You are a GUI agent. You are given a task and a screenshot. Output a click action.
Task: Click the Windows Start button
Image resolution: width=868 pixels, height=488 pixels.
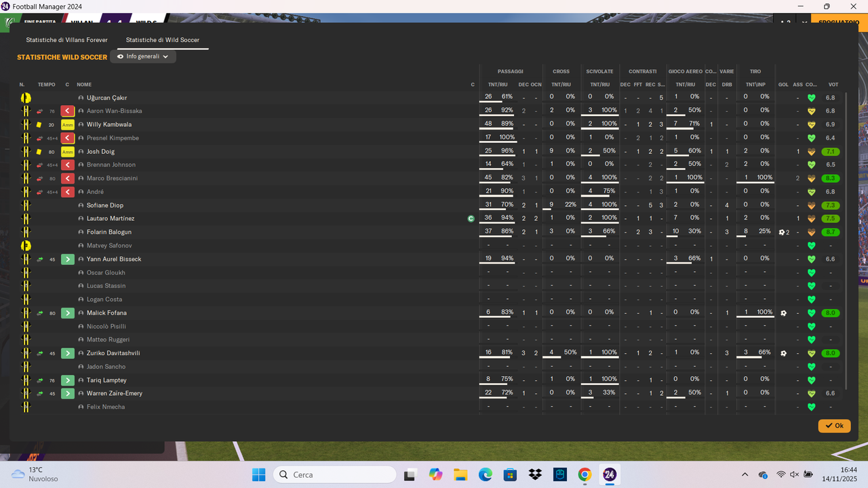tap(258, 474)
